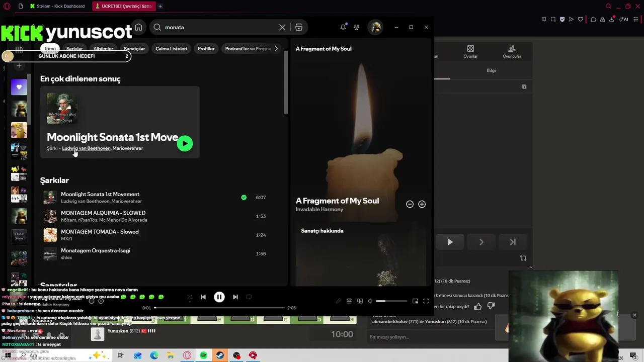644x362 pixels.
Task: Show lyrics with microphone icon
Action: pos(338,301)
